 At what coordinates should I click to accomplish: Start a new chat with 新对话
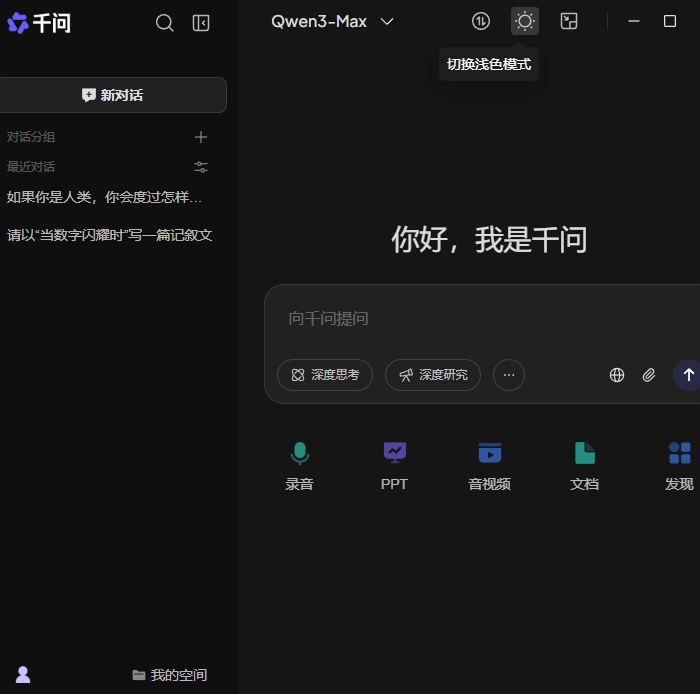point(113,95)
